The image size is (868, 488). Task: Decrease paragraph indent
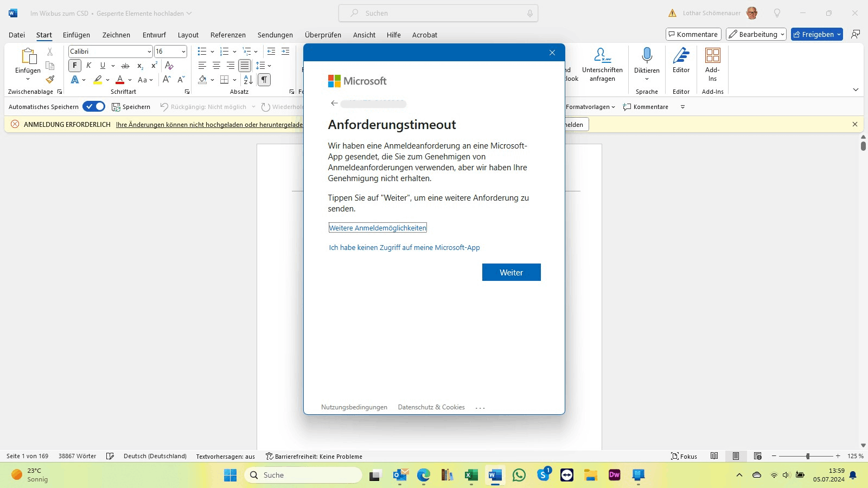tap(271, 52)
